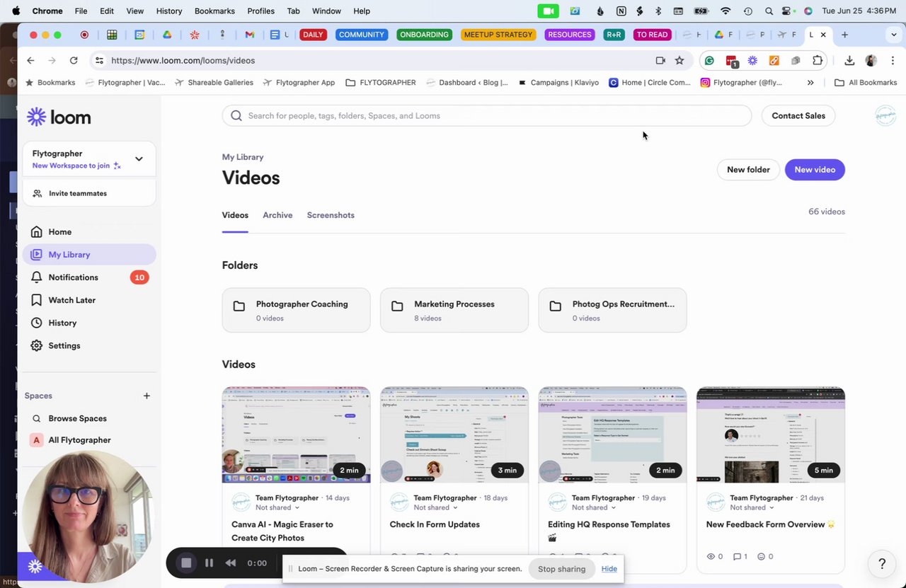Click the search field for Looms

[487, 115]
